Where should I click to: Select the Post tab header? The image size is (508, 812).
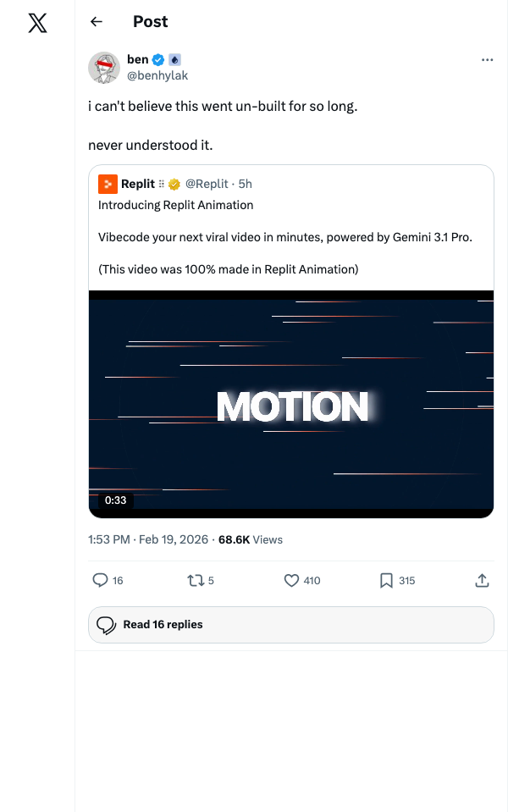coord(151,21)
